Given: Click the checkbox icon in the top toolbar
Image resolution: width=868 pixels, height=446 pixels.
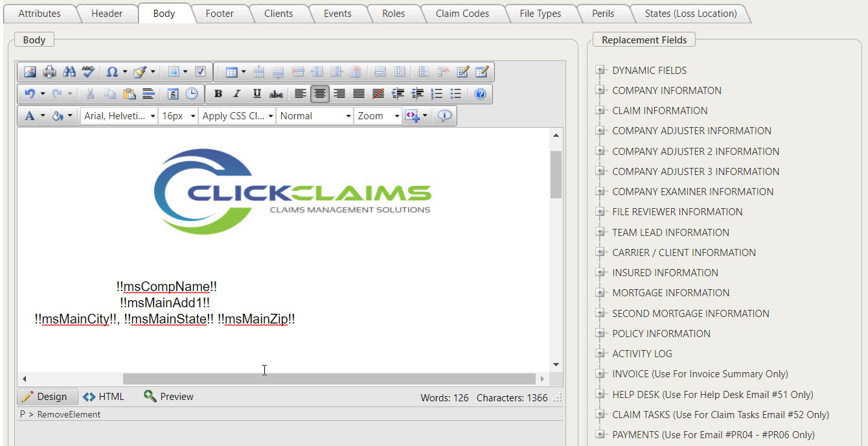Looking at the screenshot, I should tap(200, 72).
